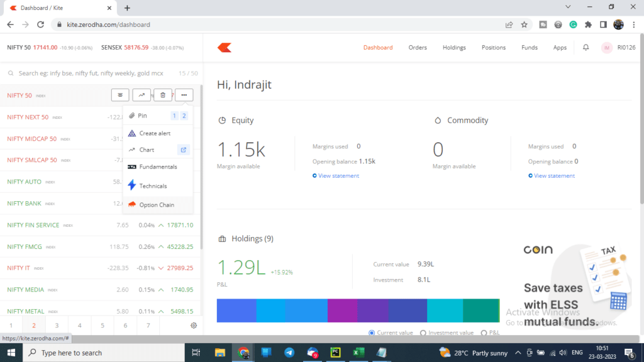Image resolution: width=644 pixels, height=362 pixels.
Task: Toggle the three-dots more options button
Action: click(x=184, y=96)
